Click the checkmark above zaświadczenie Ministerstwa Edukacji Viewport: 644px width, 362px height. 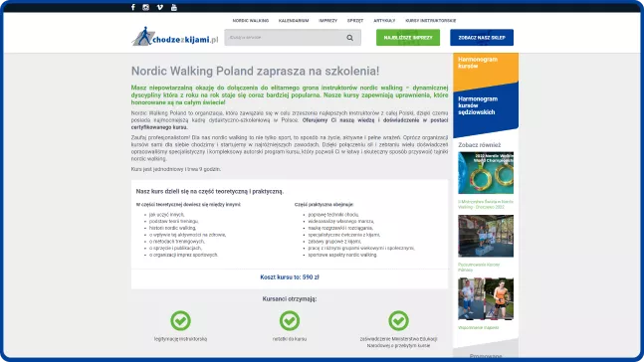[x=398, y=320]
